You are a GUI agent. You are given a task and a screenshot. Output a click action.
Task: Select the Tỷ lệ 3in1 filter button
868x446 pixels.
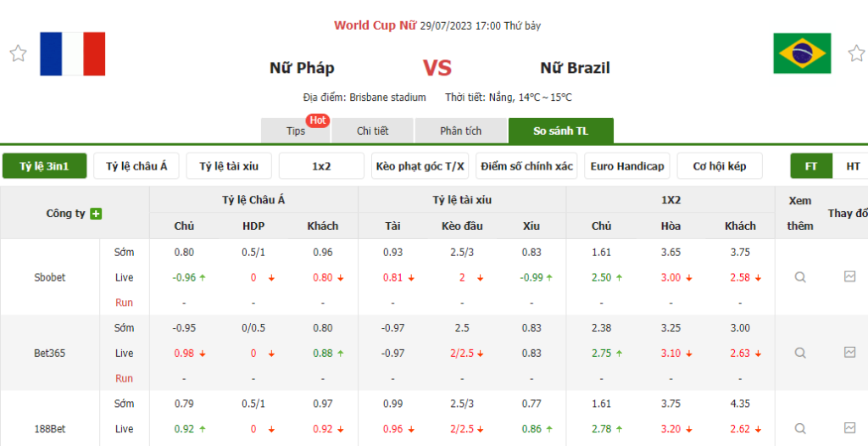[44, 166]
